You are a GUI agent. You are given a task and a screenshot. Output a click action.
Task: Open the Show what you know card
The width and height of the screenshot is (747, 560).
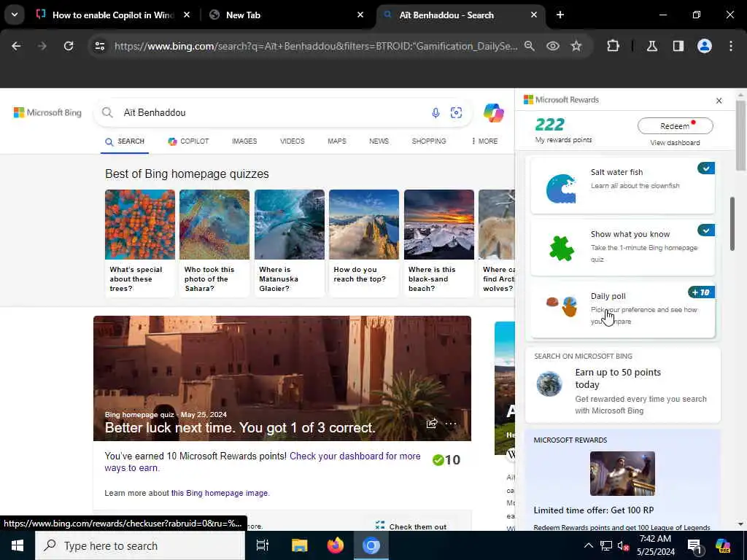[x=623, y=247]
